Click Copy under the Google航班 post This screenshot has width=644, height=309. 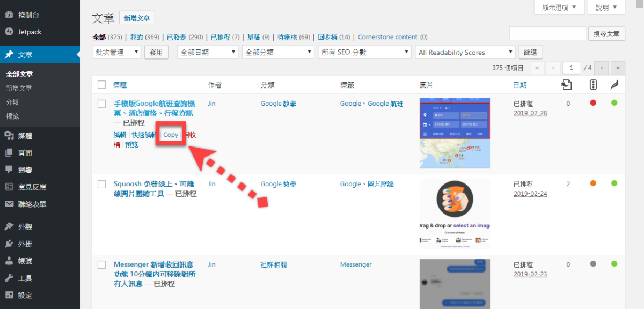(171, 135)
